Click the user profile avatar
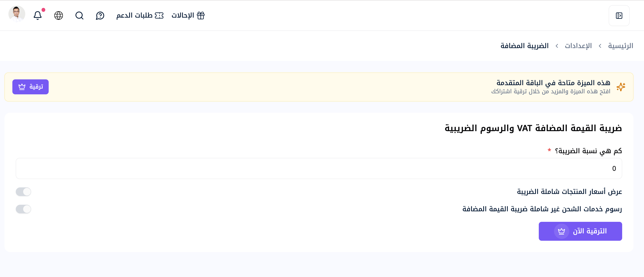644x277 pixels. coord(17,14)
